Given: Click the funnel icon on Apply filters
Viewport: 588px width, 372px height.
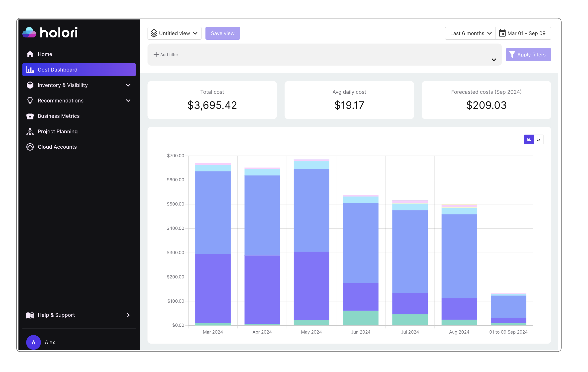Looking at the screenshot, I should pos(512,55).
